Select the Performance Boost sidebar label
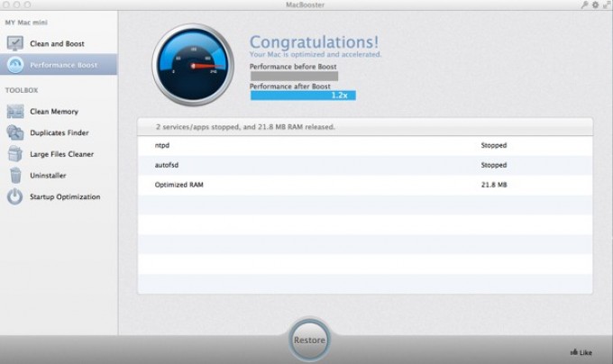613x364 pixels. [64, 65]
